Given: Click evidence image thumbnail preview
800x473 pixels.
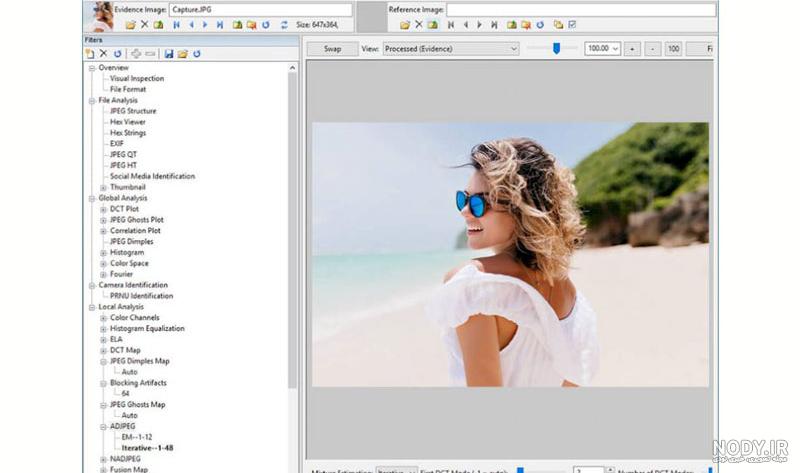Looking at the screenshot, I should 98,16.
